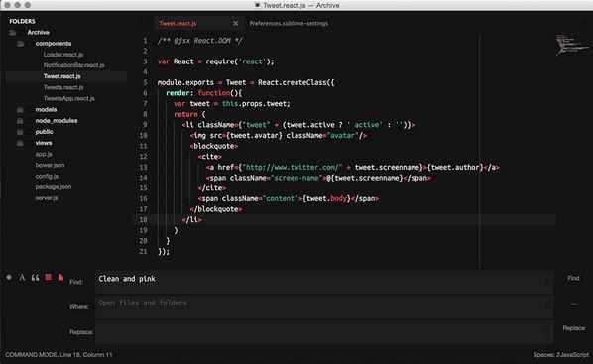Expand the models folder
This screenshot has width=593, height=364.
[20, 110]
